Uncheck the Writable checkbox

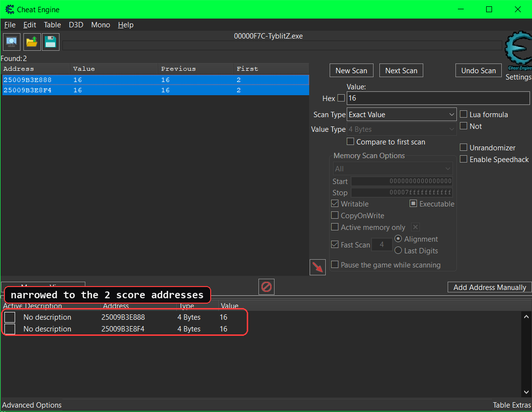pos(335,204)
